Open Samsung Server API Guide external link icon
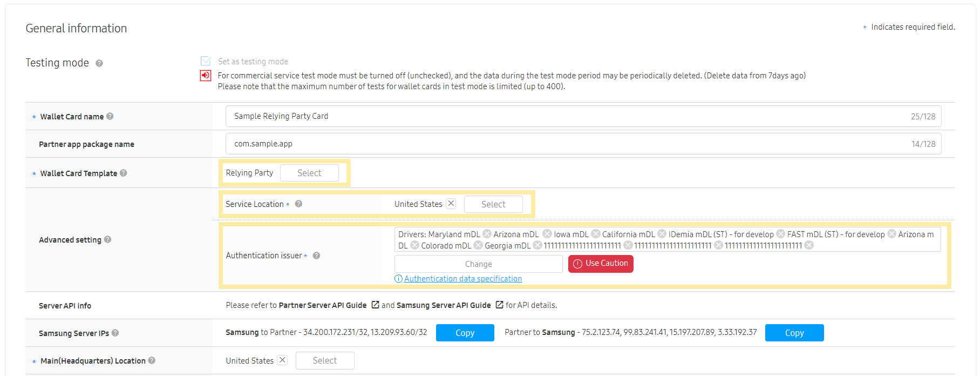The width and height of the screenshot is (980, 376). tap(499, 305)
